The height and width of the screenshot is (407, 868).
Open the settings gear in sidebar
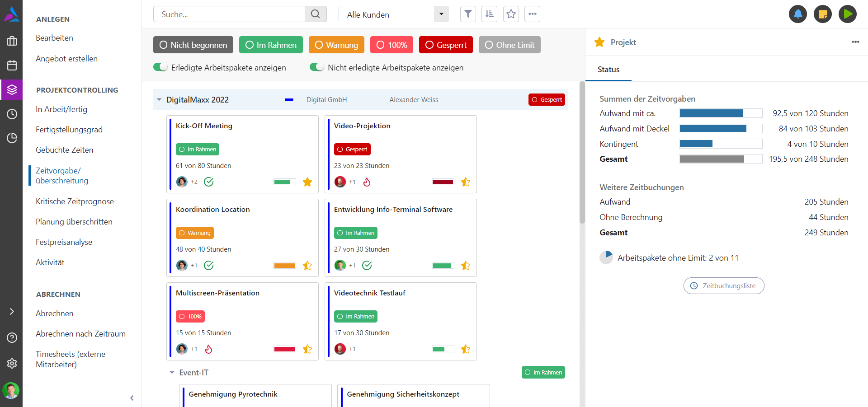tap(12, 363)
